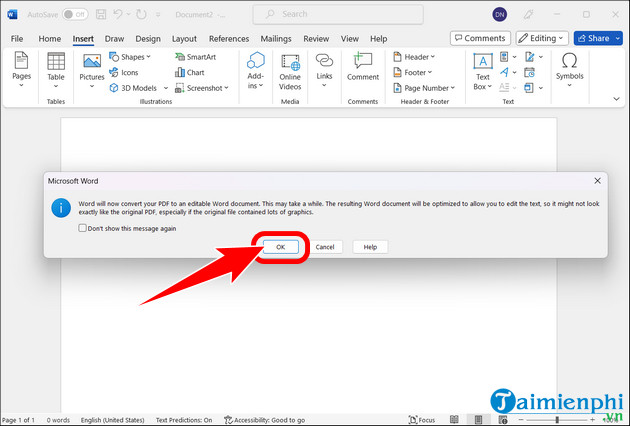
Task: Switch to the Design tab
Action: (x=148, y=39)
